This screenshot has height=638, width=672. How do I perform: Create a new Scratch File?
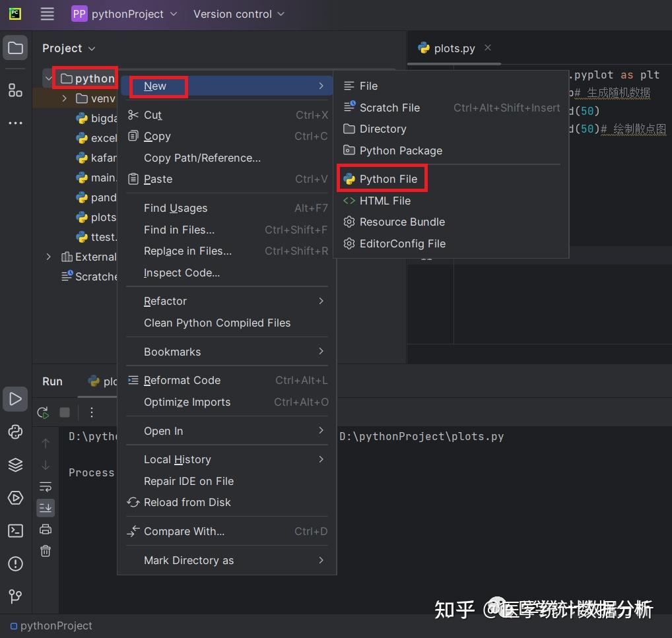[x=452, y=108]
